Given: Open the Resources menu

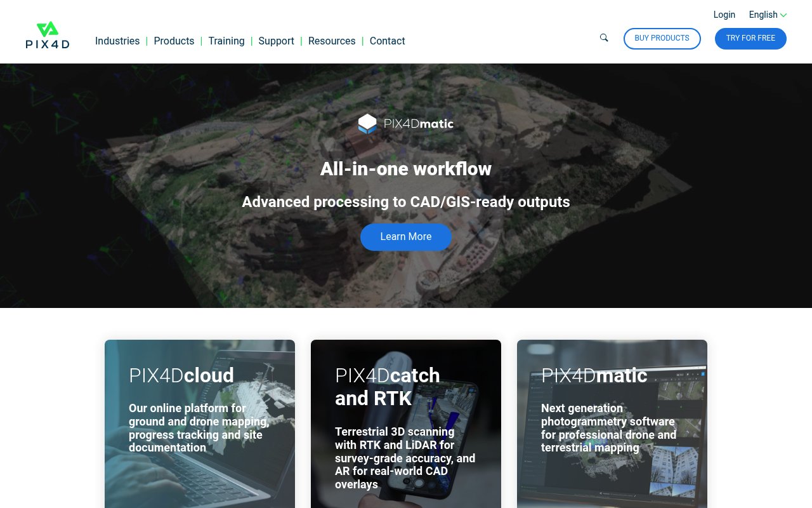Looking at the screenshot, I should pos(332,41).
